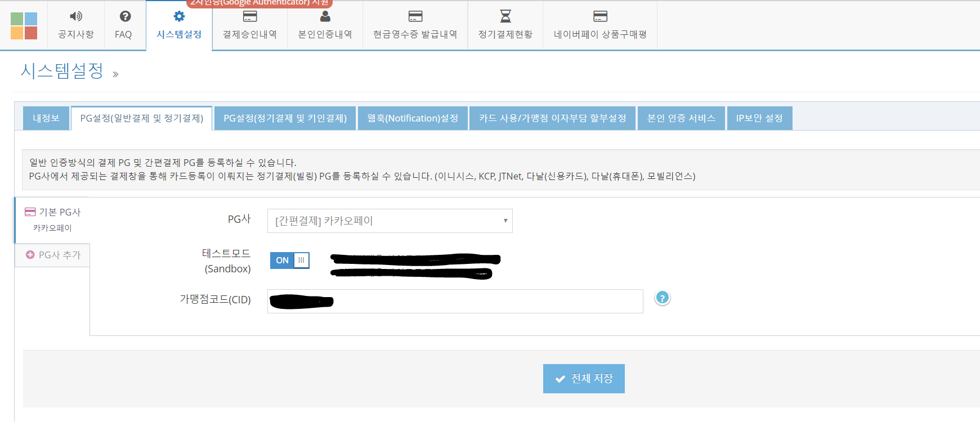980x422 pixels.
Task: Toggle 테스트모드 Sandbox switch off
Action: point(289,260)
